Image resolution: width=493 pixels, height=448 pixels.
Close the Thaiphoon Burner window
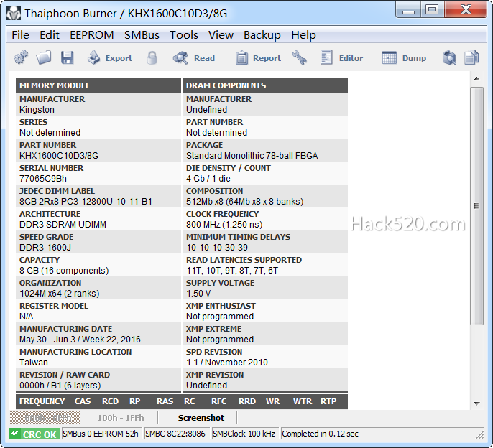(x=466, y=11)
